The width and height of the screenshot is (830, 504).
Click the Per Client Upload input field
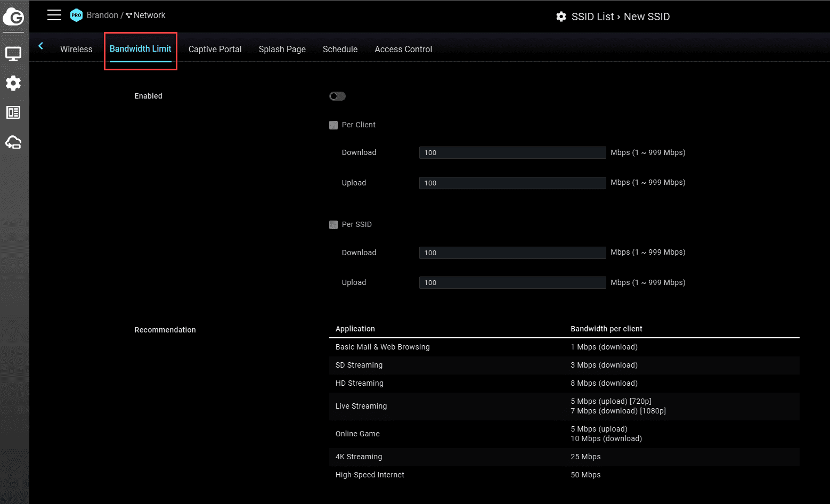tap(512, 183)
